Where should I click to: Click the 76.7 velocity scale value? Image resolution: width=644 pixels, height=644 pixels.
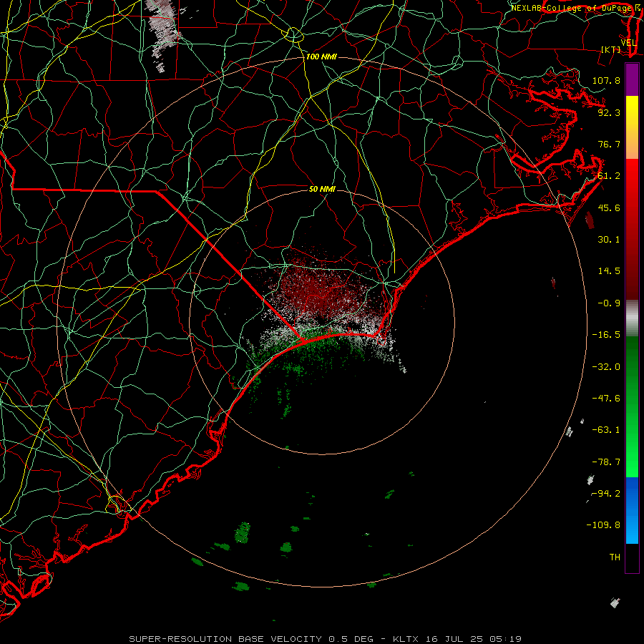[609, 144]
